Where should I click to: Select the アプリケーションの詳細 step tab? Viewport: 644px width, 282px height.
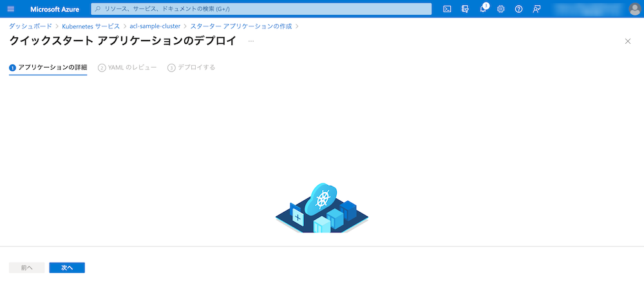point(48,68)
